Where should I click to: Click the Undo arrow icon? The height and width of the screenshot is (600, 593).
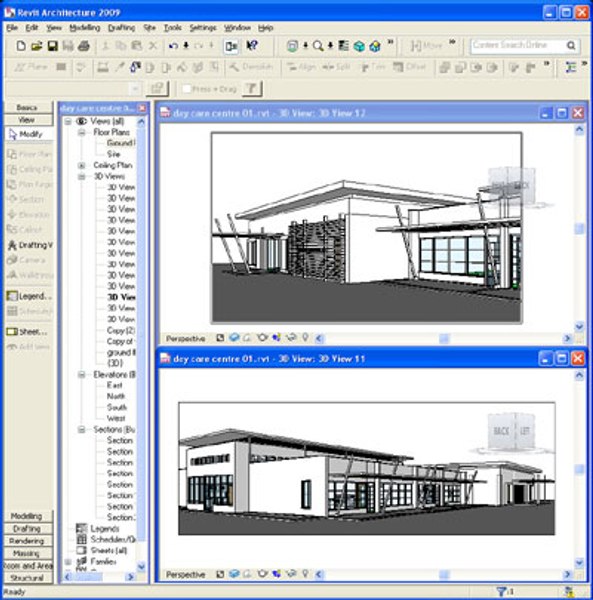173,46
